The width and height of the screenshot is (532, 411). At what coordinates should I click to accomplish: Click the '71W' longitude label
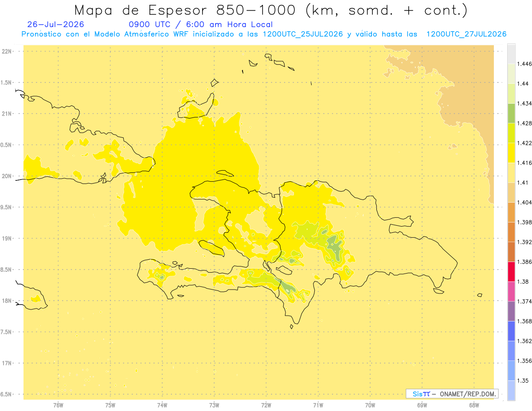(x=318, y=405)
